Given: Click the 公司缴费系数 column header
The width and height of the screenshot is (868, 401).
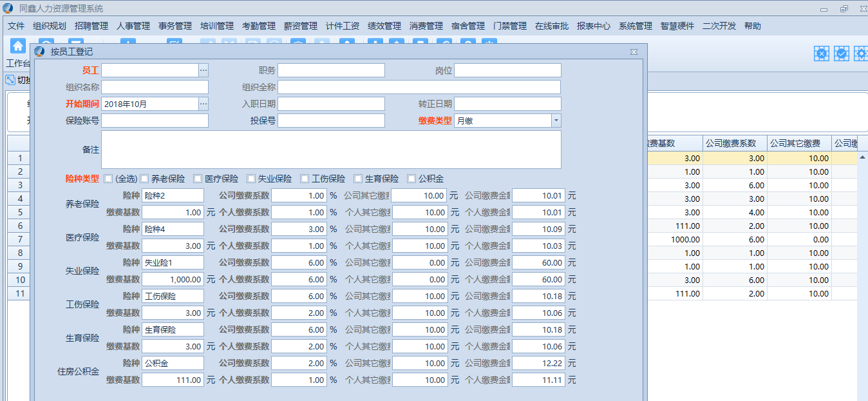Looking at the screenshot, I should (x=734, y=143).
